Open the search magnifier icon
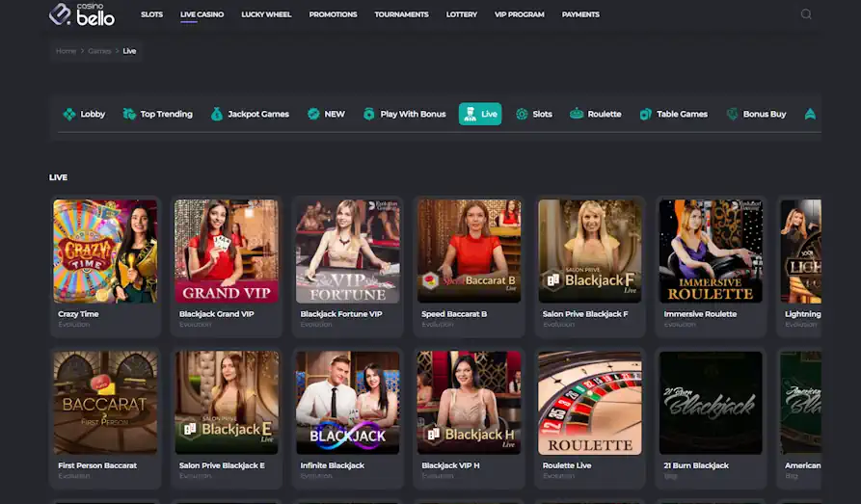This screenshot has height=504, width=861. tap(805, 14)
